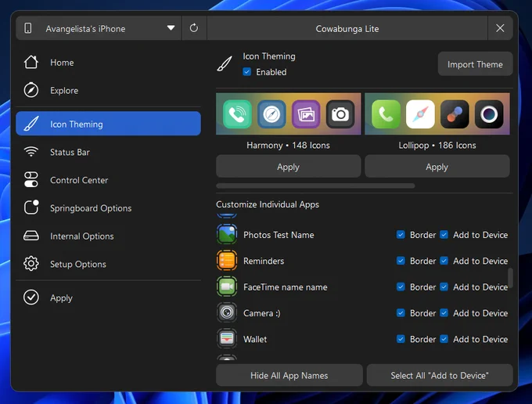Click the Harmony theme camera icon
Image resolution: width=532 pixels, height=404 pixels.
click(340, 114)
